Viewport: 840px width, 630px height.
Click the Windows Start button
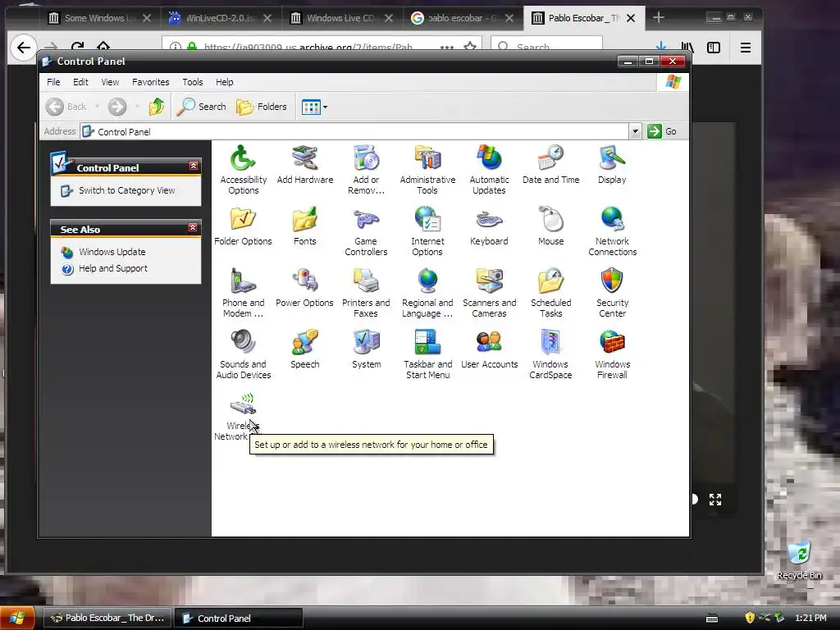point(17,618)
